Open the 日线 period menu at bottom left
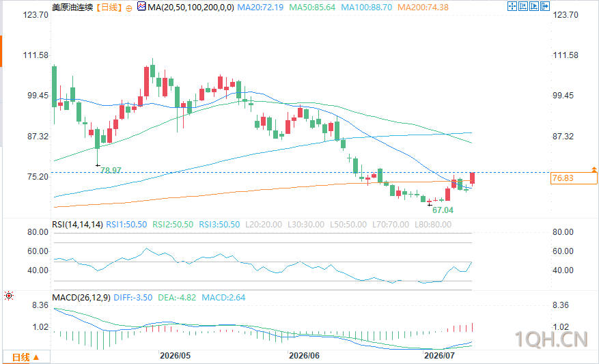This screenshot has width=599, height=364. [x=26, y=357]
